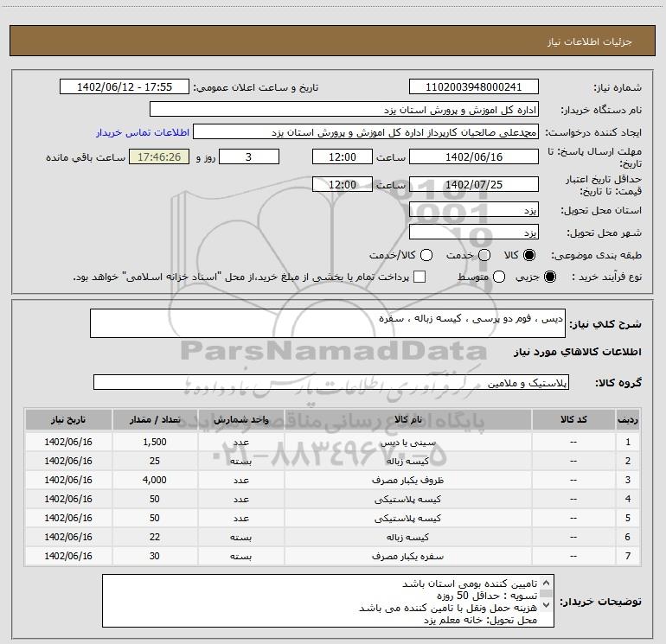Click the گروه کالا field پلاستیک و ملامین
Screen dimensions: 666x644
click(331, 382)
